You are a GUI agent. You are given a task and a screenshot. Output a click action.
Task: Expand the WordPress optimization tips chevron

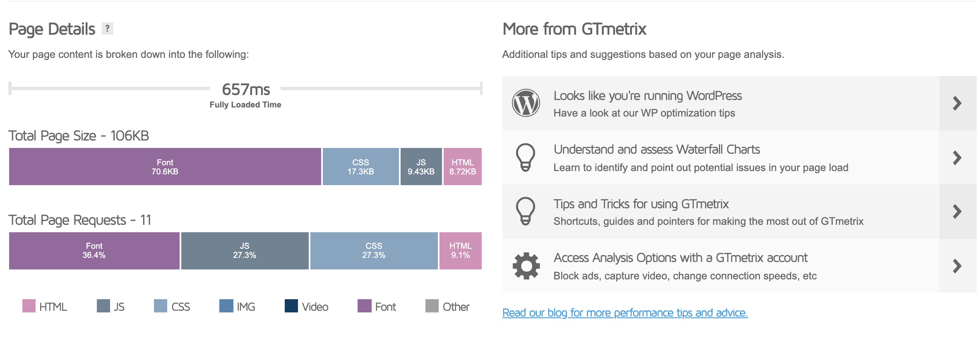pyautogui.click(x=957, y=103)
